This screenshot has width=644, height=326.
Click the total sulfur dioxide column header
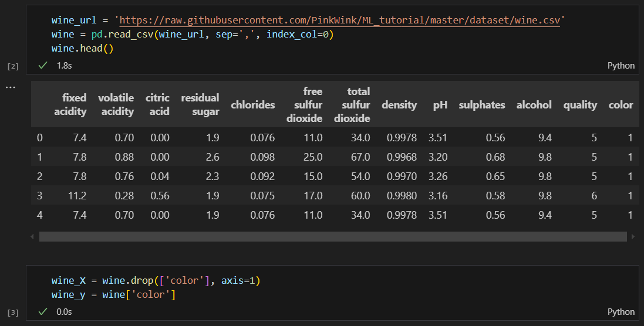click(352, 104)
